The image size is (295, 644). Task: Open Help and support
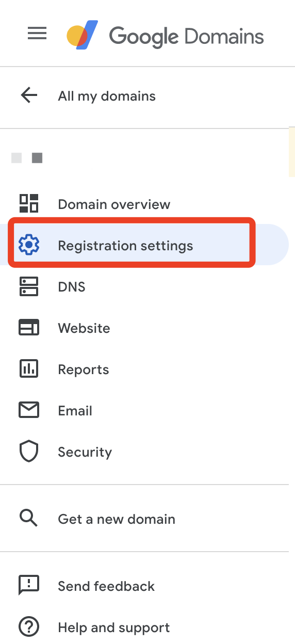114,627
